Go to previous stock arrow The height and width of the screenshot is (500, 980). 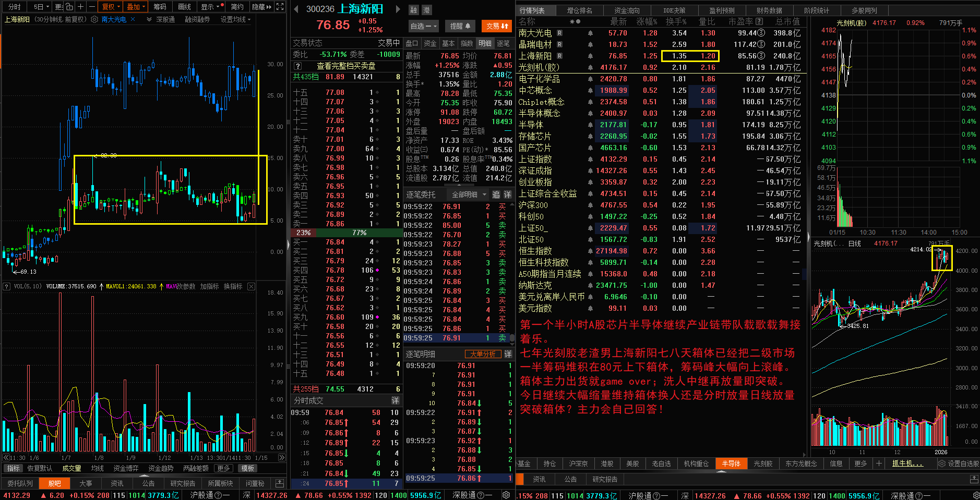296,9
